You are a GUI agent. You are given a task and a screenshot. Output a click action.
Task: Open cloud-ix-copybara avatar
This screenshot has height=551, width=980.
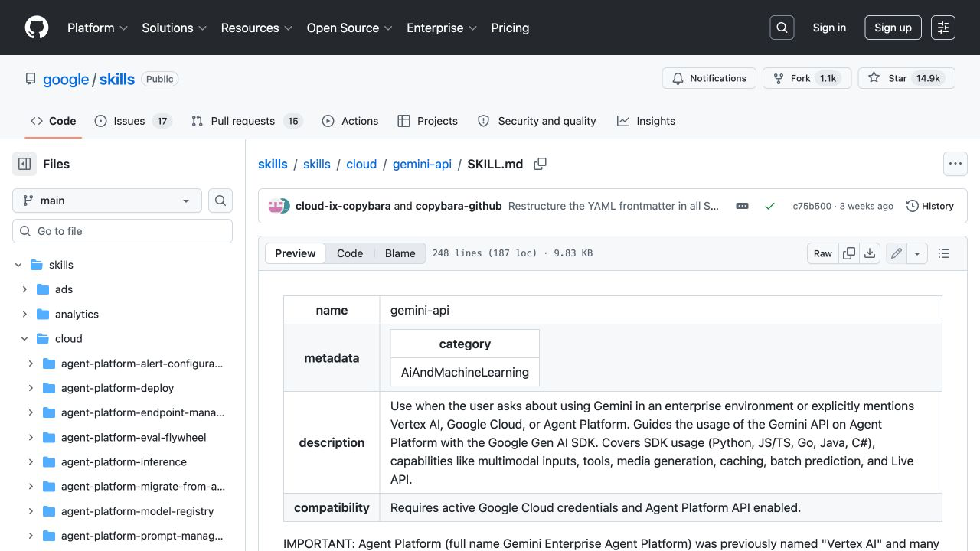tap(274, 206)
